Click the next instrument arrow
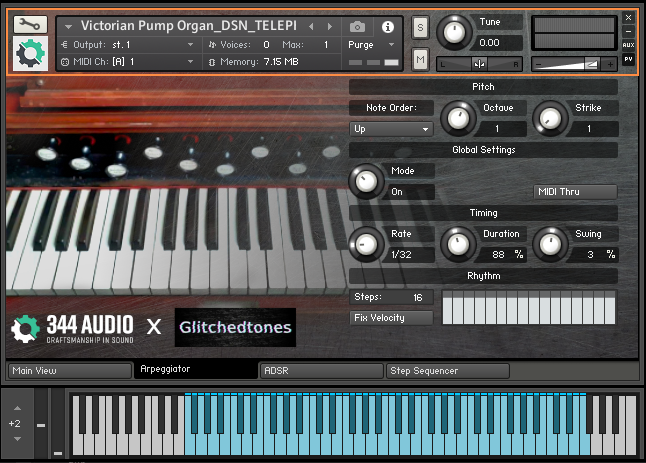The height and width of the screenshot is (463, 646). (329, 26)
